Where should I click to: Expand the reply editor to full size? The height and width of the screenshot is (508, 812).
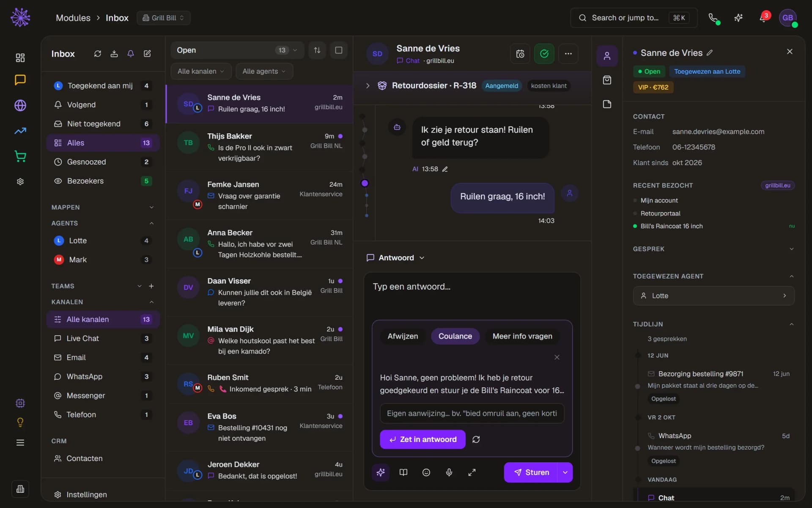tap(472, 472)
